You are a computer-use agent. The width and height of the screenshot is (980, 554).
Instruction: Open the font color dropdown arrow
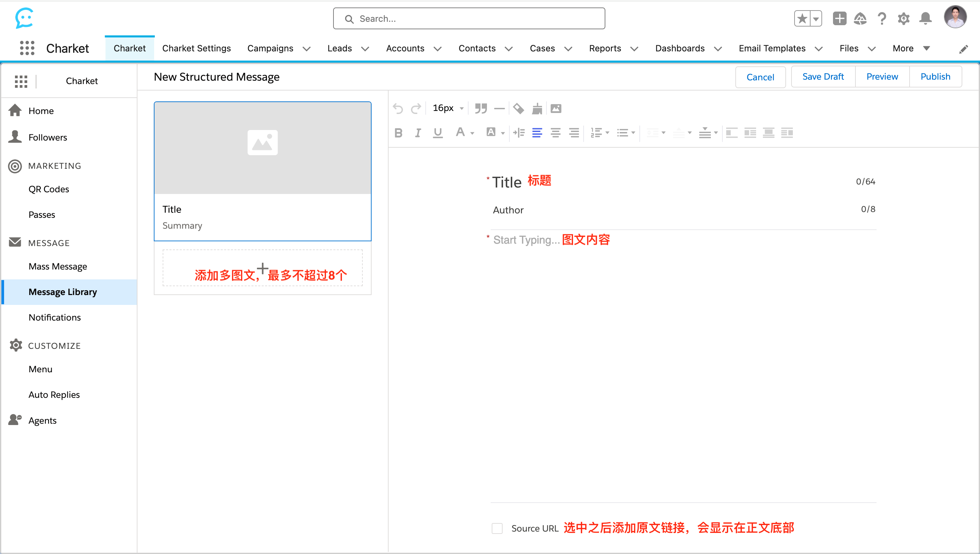[x=472, y=133]
